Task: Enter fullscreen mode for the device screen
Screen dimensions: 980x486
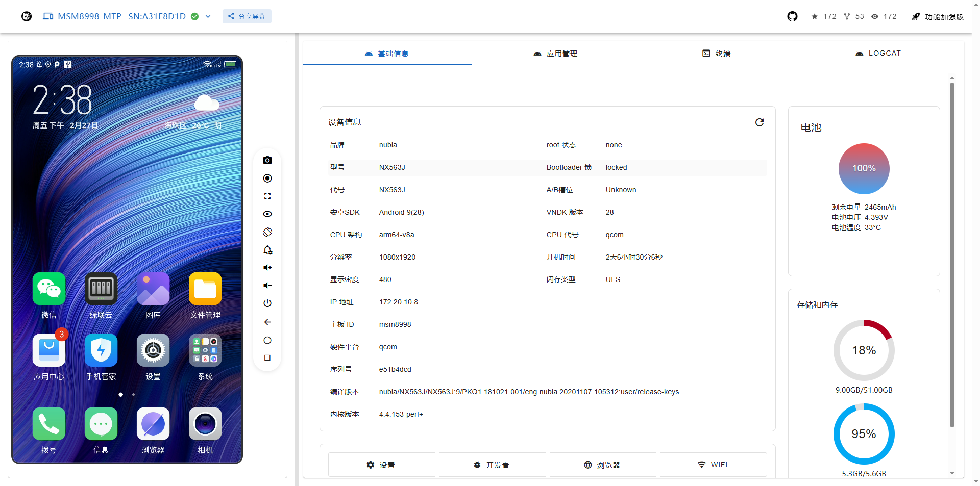Action: 267,196
